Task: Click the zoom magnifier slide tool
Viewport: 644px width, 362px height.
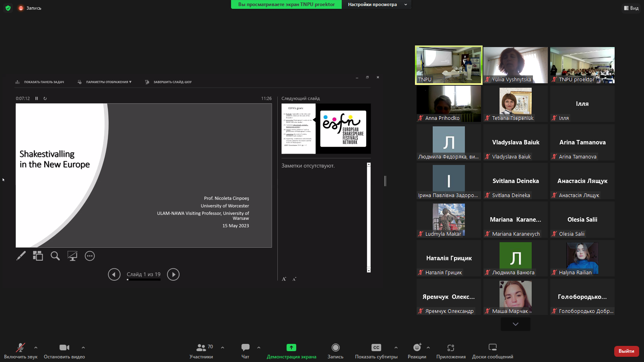Action: point(55,256)
